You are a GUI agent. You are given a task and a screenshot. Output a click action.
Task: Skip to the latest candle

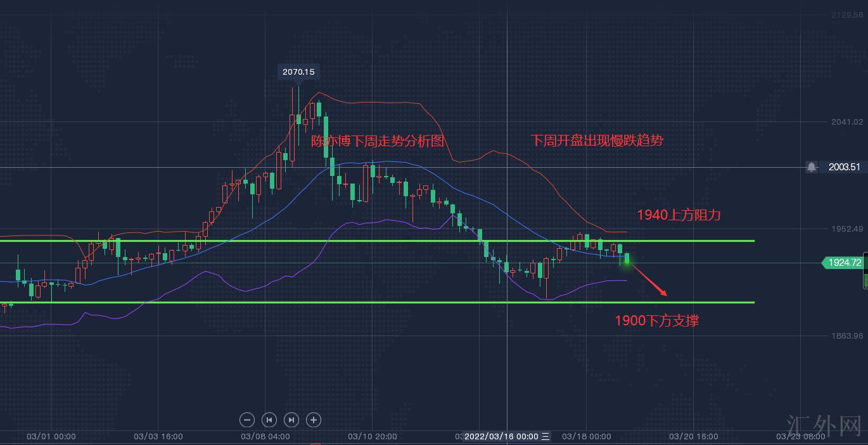291,419
